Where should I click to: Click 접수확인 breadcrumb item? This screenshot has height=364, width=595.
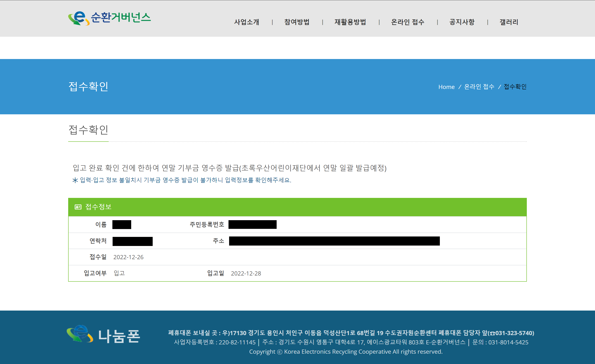point(515,87)
